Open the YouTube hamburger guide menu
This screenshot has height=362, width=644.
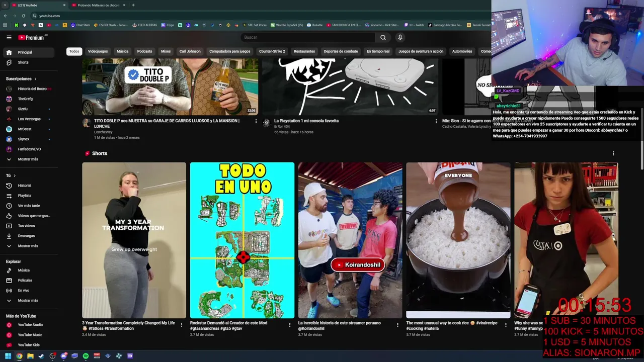pos(9,37)
